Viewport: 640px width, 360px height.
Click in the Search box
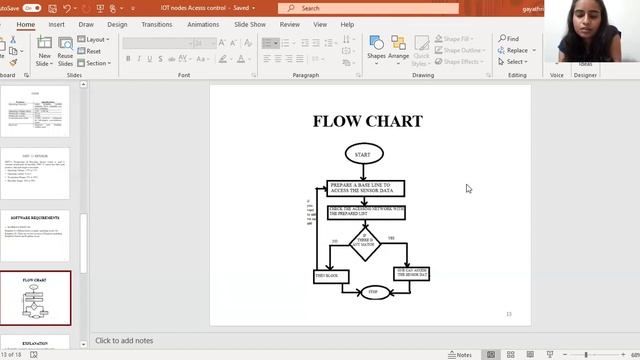(368, 8)
